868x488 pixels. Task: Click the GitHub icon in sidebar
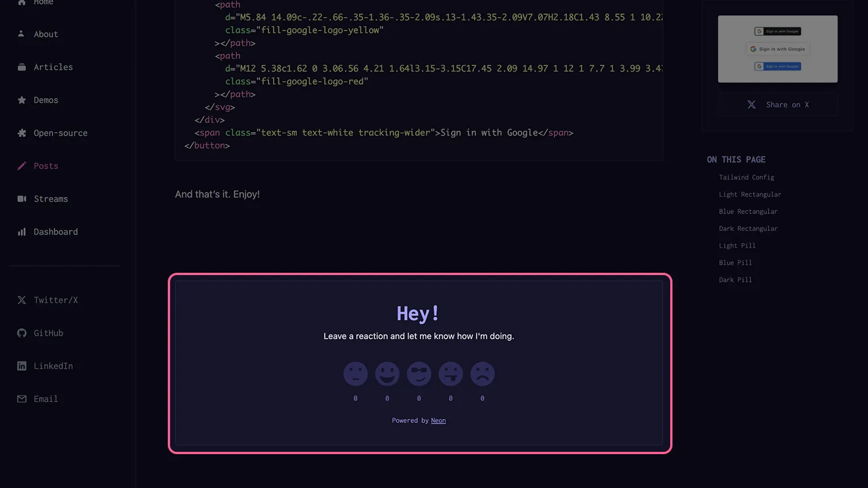pyautogui.click(x=21, y=333)
